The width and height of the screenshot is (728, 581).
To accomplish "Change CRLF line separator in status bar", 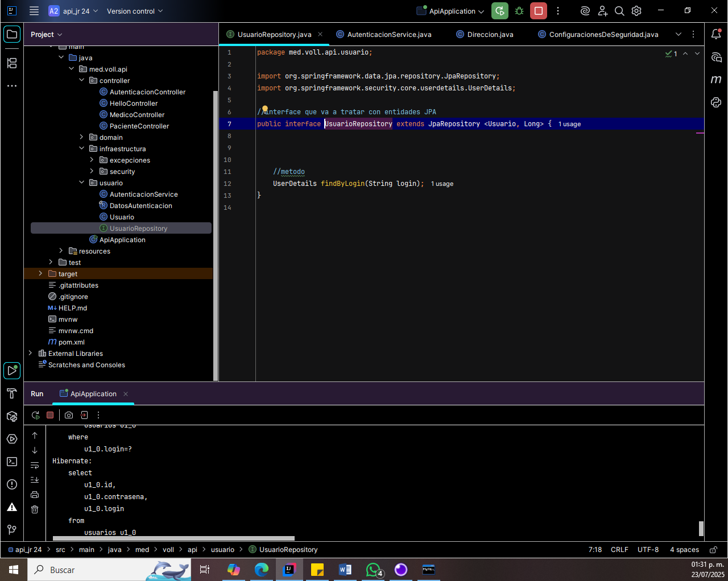I will [x=619, y=550].
